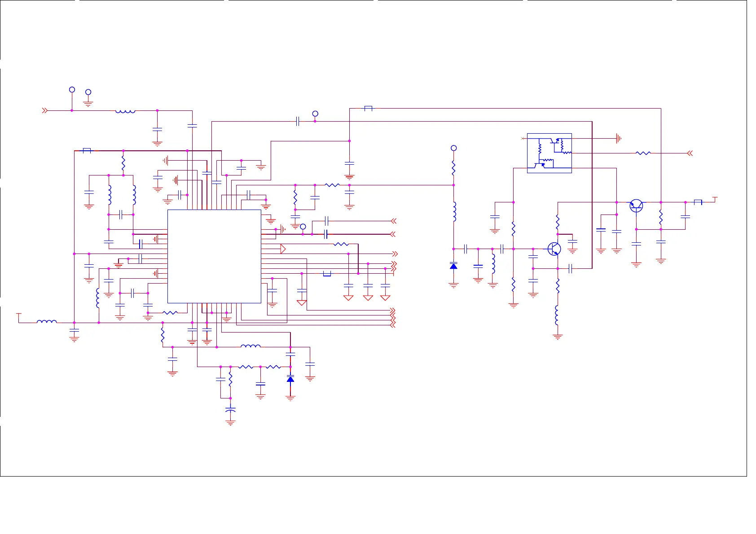
Task: Click the jumper link on the topmost long wire
Action: click(x=368, y=108)
